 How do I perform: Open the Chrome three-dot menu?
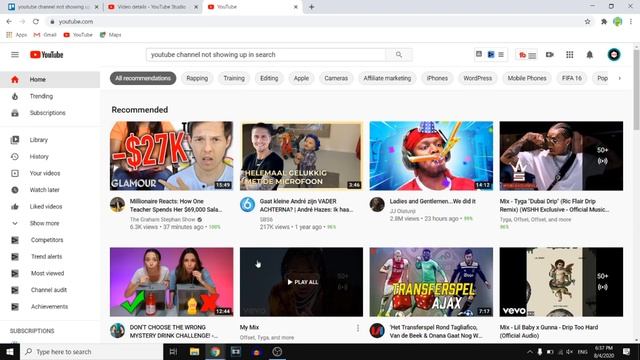point(631,22)
